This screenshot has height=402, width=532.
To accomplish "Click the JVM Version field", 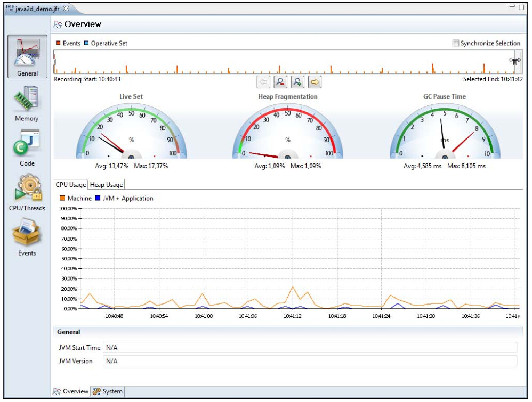I will click(309, 361).
